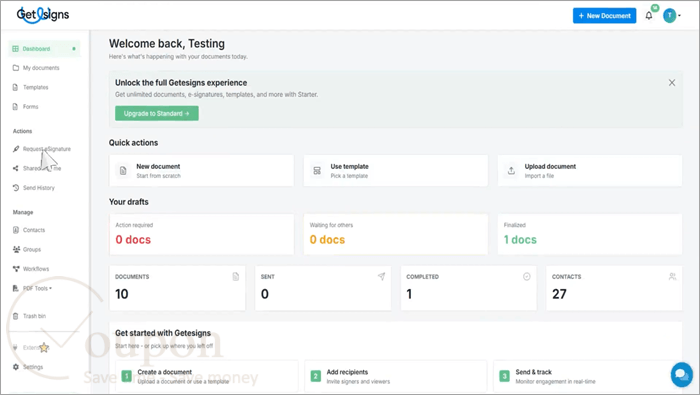Click the Documents stat card

click(x=177, y=288)
